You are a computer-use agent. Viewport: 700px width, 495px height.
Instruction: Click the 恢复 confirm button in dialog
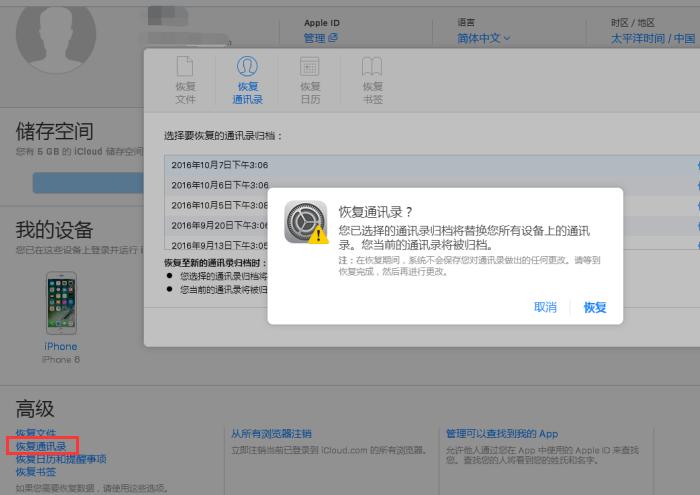point(595,307)
